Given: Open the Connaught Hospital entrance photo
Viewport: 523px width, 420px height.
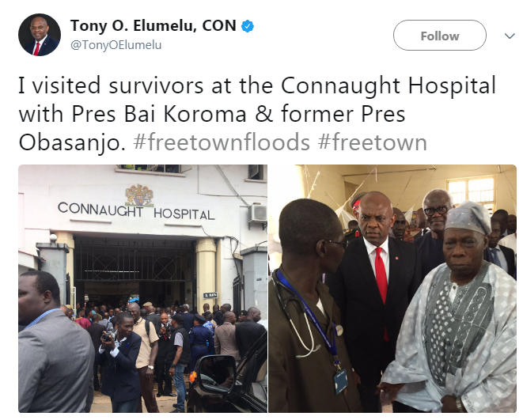Looking at the screenshot, I should coord(142,289).
